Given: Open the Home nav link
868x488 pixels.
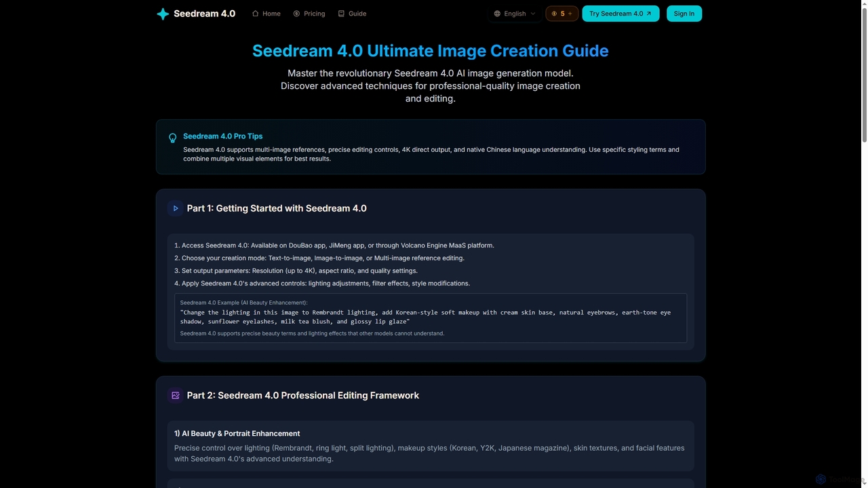Looking at the screenshot, I should [x=266, y=14].
